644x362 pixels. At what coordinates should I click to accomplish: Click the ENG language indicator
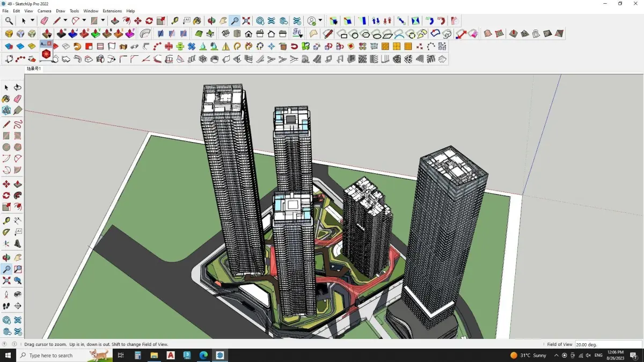[x=598, y=355]
